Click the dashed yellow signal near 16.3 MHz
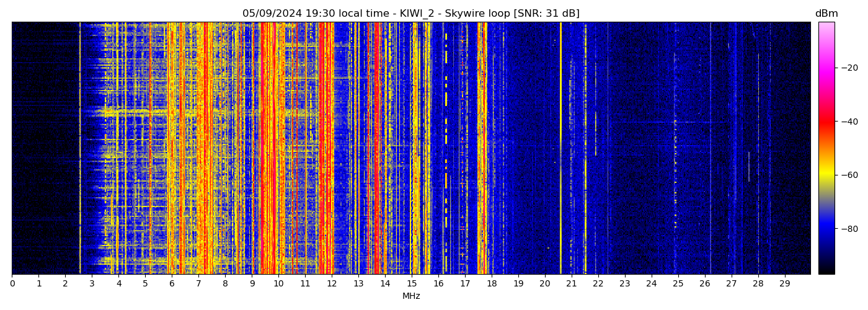Screen dimensions: 868x310 coord(446,99)
